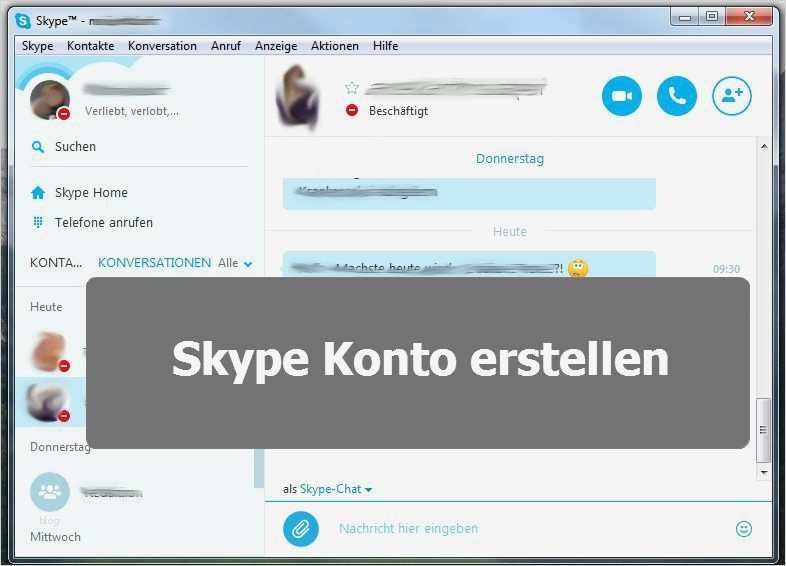Screen dimensions: 786x566
Task: Open the Aktionen menu
Action: (x=335, y=46)
